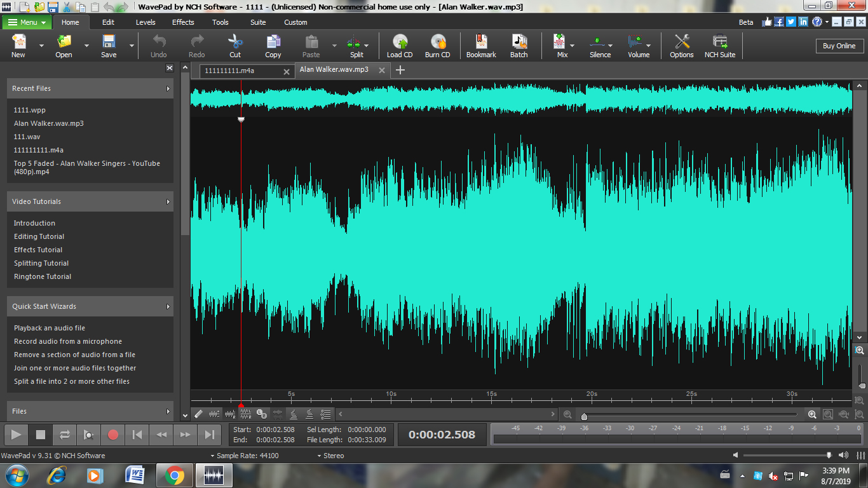Open the green Menu dropdown
Screen dimensions: 868x488
(x=27, y=22)
